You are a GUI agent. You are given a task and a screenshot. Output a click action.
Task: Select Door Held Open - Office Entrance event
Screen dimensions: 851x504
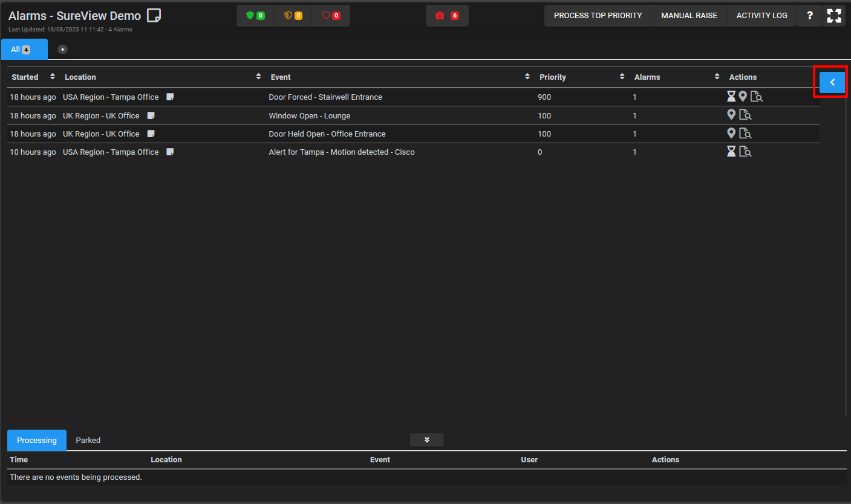click(327, 134)
